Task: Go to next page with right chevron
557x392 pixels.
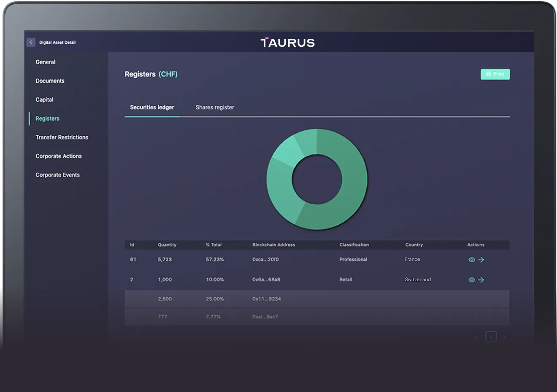Action: (x=504, y=337)
